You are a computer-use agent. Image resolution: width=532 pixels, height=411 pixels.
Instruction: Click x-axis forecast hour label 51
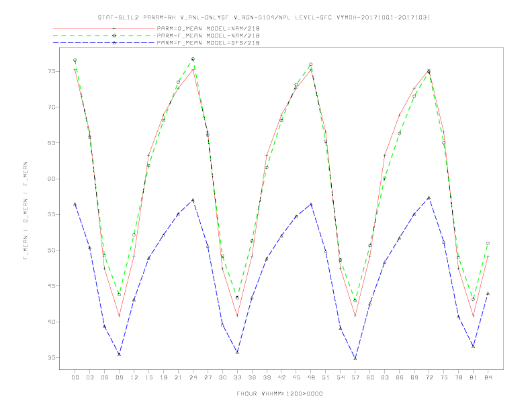tap(326, 377)
